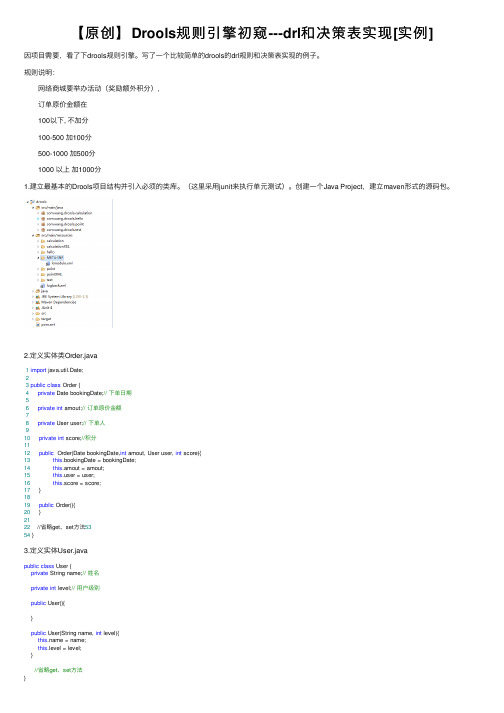504x713 pixels.
Task: Expand the target folder node
Action: point(33,319)
